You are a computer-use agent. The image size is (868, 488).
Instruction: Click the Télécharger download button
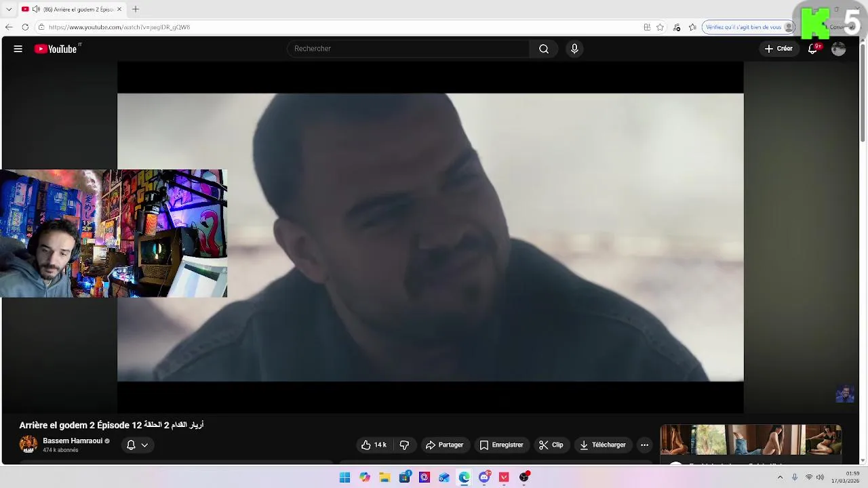(603, 445)
